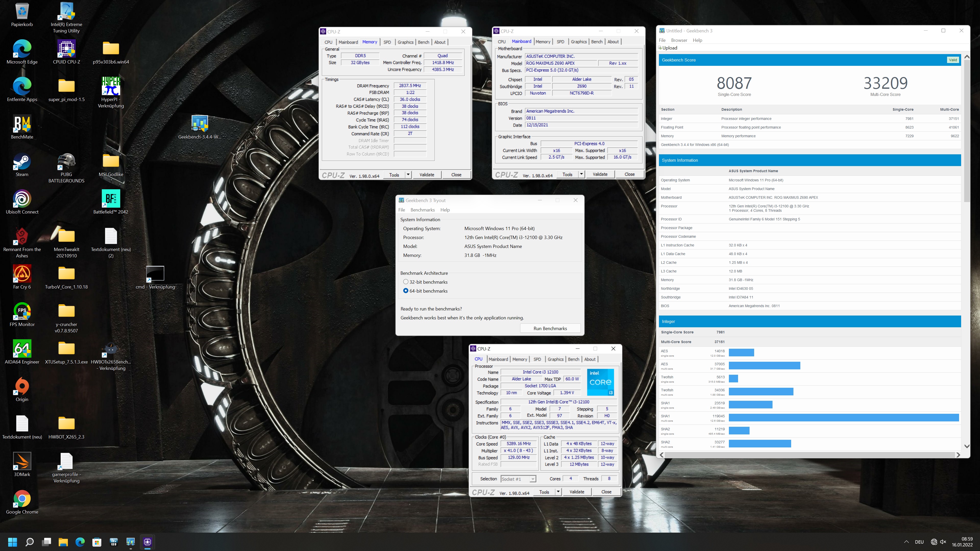The image size is (980, 551).
Task: Open Browser menu in Geekbench 3 results
Action: 679,40
